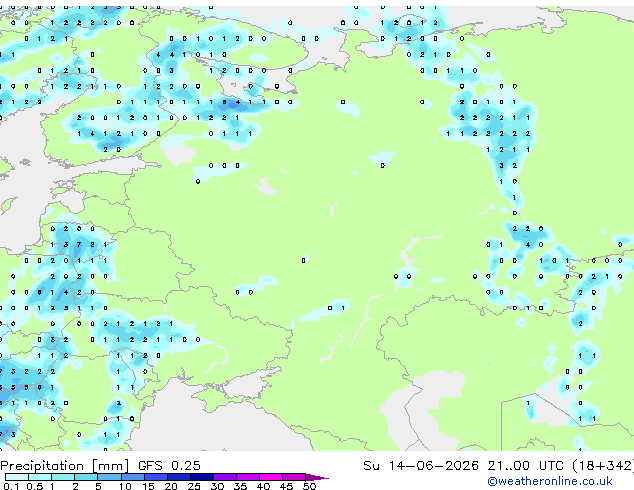Click the '35' legend value
The height and width of the screenshot is (490, 634).
[240, 486]
